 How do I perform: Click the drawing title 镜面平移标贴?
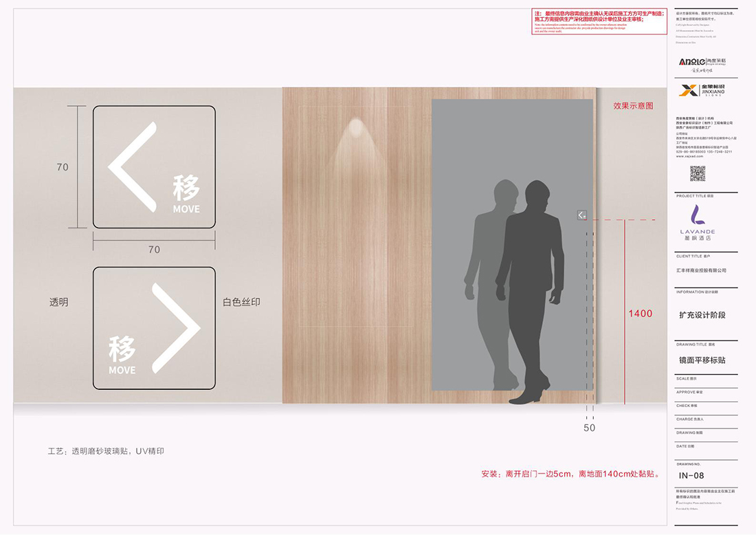702,360
